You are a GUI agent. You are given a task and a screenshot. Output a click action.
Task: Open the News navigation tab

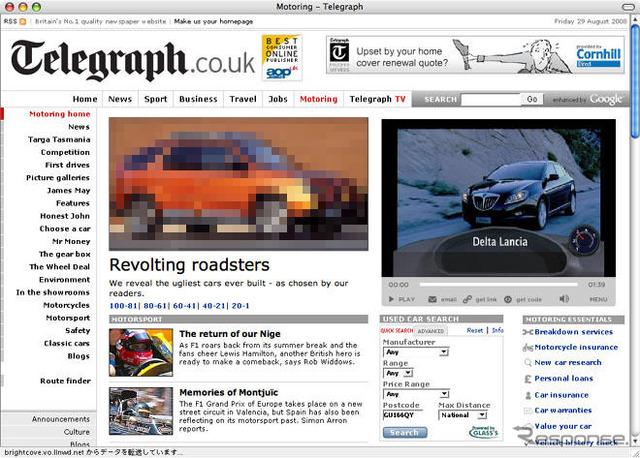120,99
